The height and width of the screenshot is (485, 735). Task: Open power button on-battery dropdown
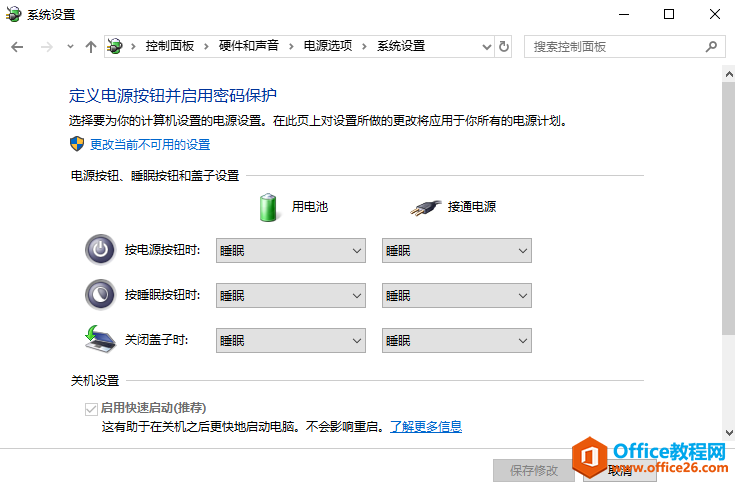[x=291, y=250]
